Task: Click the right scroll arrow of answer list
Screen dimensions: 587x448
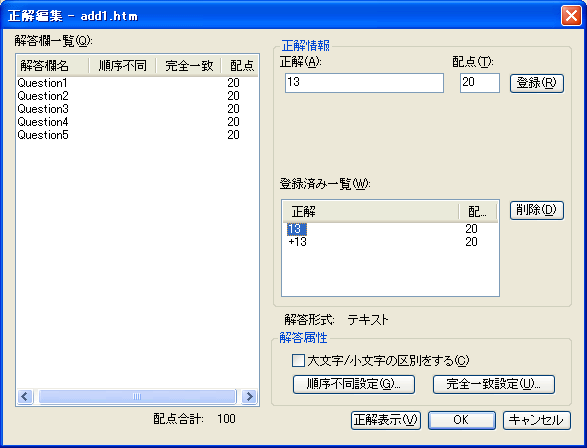Action: [249, 396]
